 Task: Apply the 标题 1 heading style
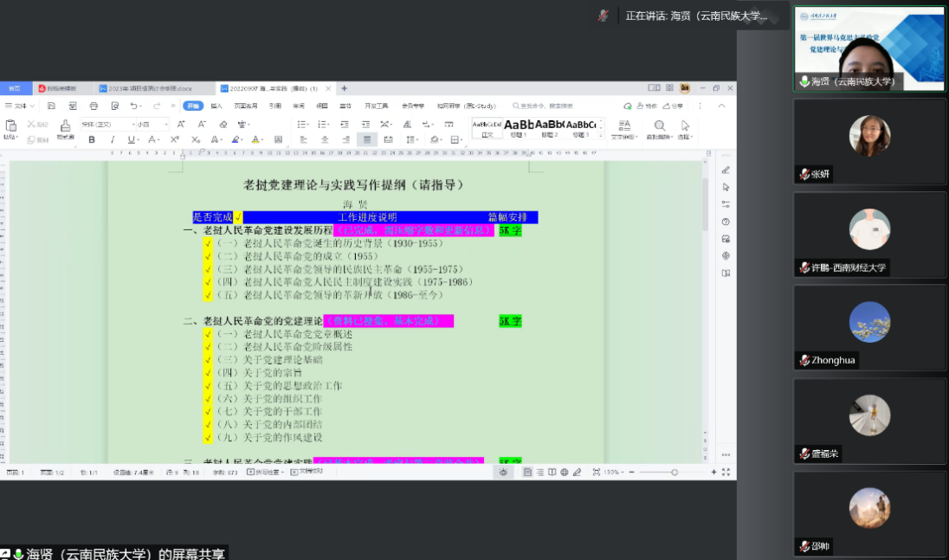[519, 128]
